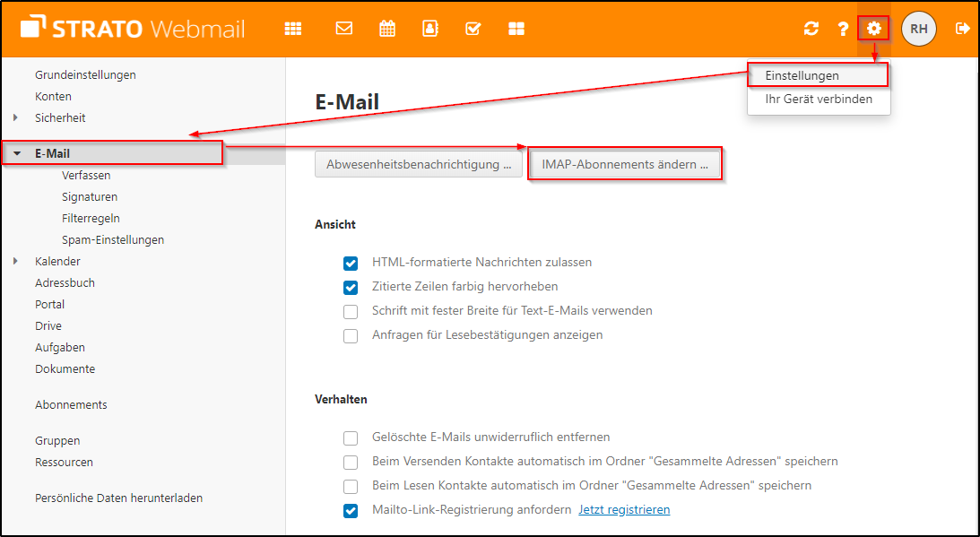The image size is (980, 537).
Task: Open the Portal tiles icon
Action: tap(516, 29)
